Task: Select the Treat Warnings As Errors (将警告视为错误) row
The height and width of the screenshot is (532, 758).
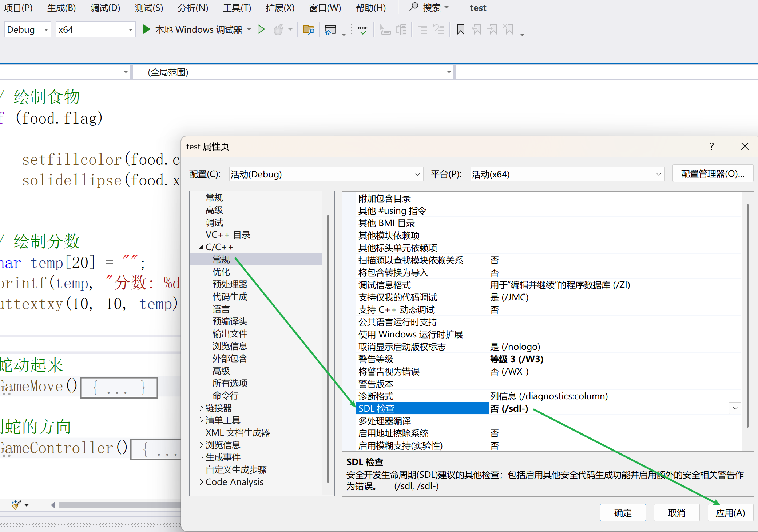Action: pyautogui.click(x=549, y=372)
